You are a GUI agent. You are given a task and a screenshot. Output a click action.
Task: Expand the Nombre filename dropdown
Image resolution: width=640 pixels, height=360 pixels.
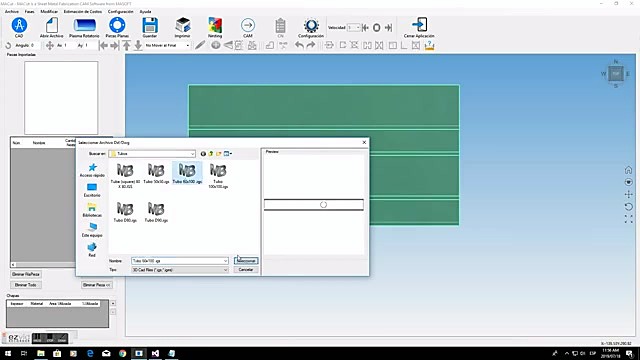(x=225, y=261)
